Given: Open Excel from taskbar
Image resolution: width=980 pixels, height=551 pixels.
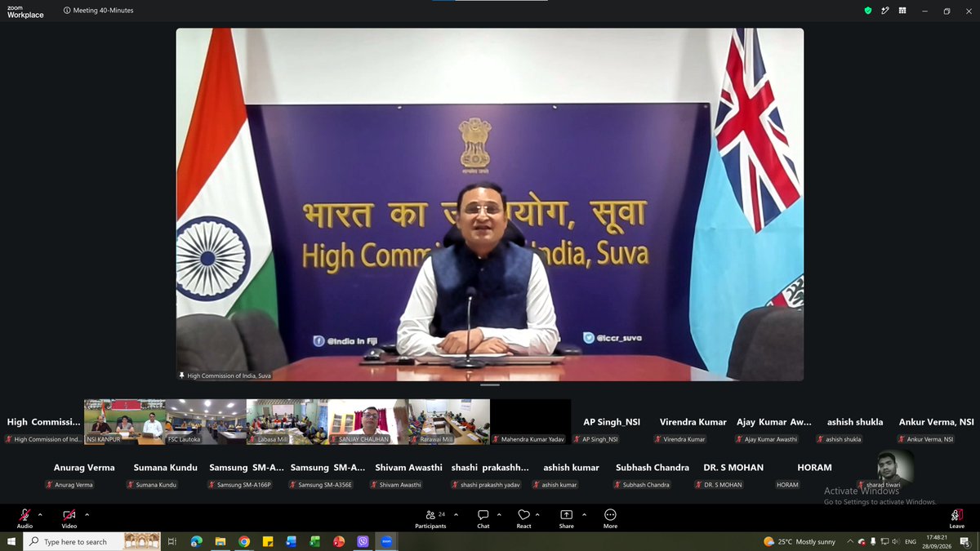Looking at the screenshot, I should (314, 541).
